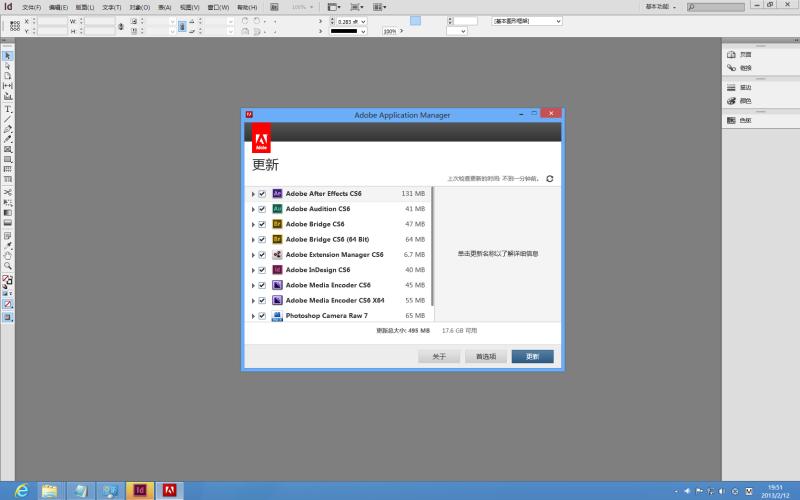Select the Type tool
Screen dimensions: 800x500
tap(8, 109)
